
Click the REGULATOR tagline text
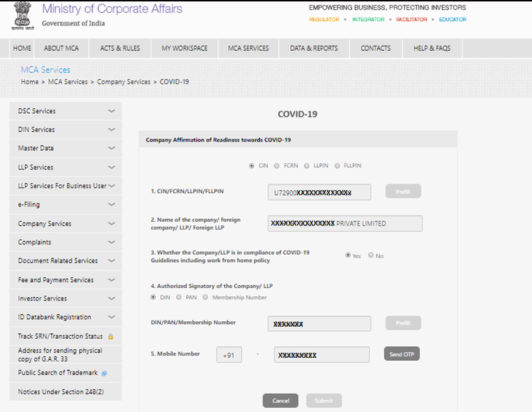coord(324,20)
